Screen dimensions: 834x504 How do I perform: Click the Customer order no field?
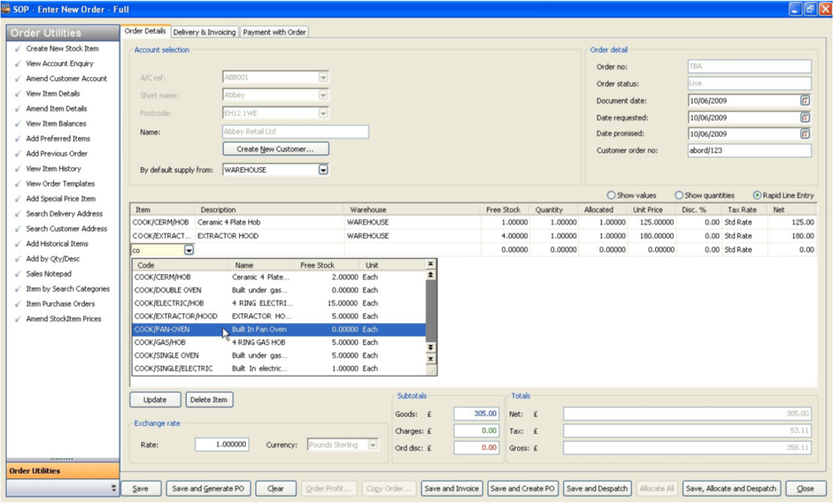point(749,151)
